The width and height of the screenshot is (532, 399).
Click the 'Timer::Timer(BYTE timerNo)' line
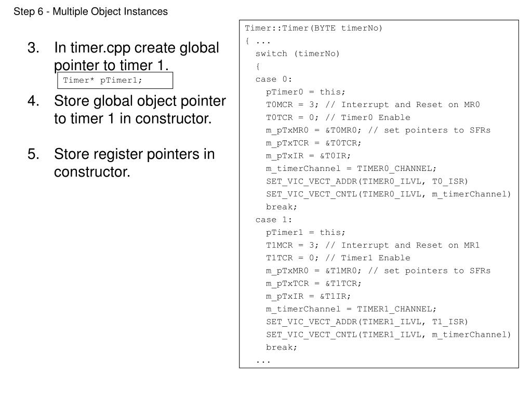click(x=314, y=28)
